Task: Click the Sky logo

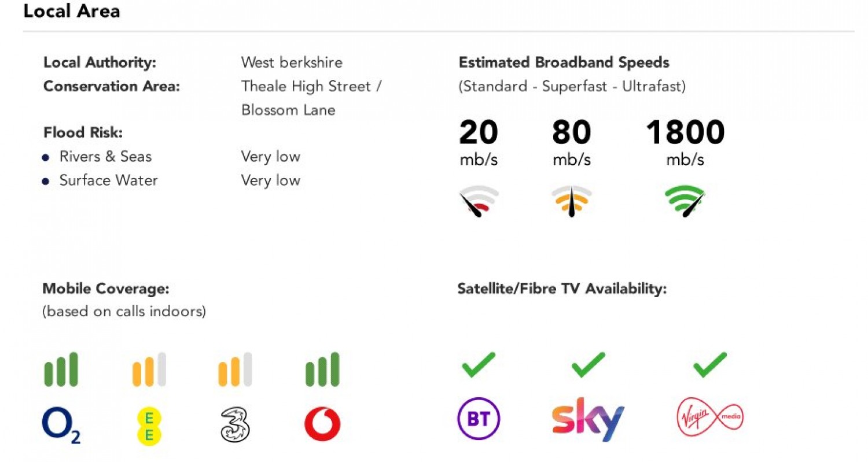Action: click(x=587, y=418)
